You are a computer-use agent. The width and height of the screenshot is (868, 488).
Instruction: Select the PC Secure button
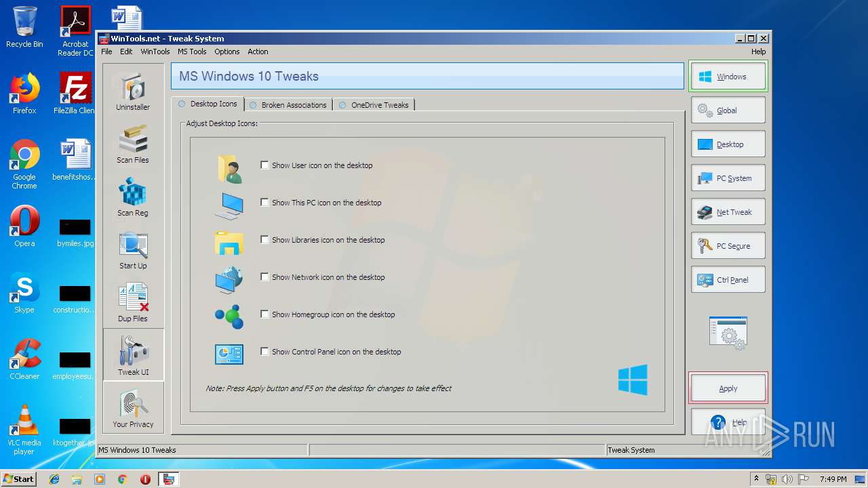(728, 246)
